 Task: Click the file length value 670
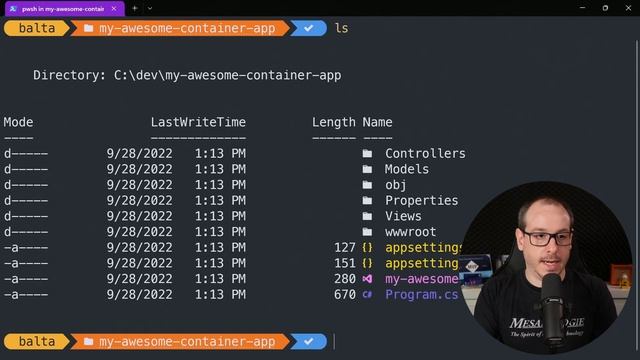345,295
